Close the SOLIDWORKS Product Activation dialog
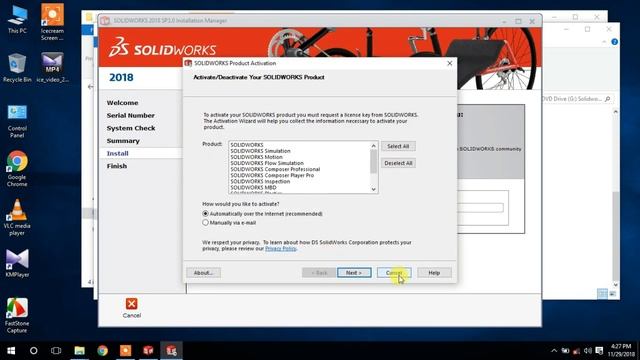This screenshot has width=640, height=360. coord(449,63)
